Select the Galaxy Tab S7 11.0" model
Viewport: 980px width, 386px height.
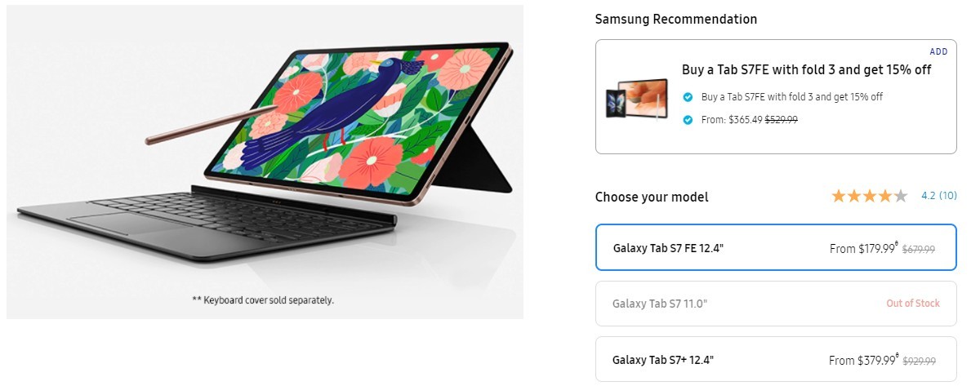click(x=776, y=304)
